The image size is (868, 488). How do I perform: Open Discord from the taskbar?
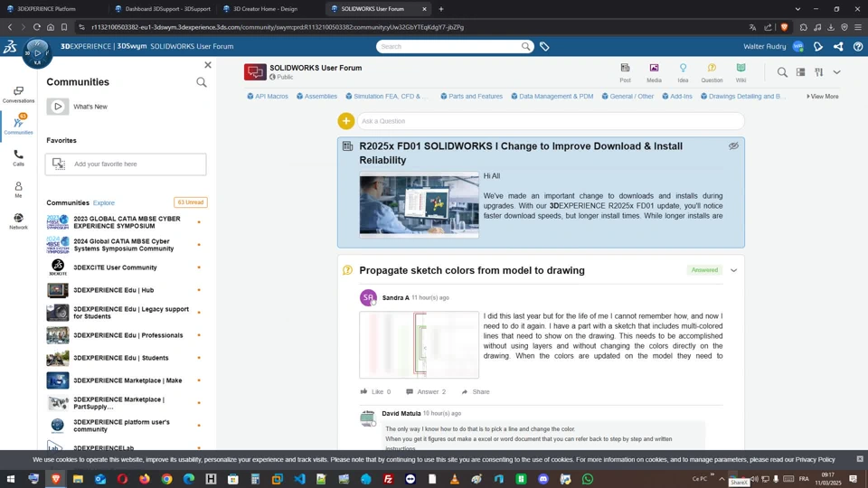pos(543,479)
